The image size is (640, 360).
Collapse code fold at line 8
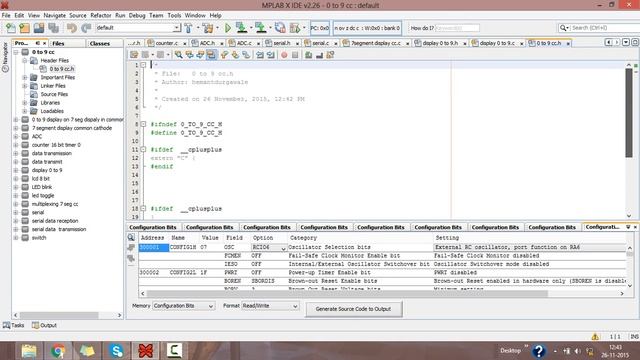pyautogui.click(x=143, y=124)
